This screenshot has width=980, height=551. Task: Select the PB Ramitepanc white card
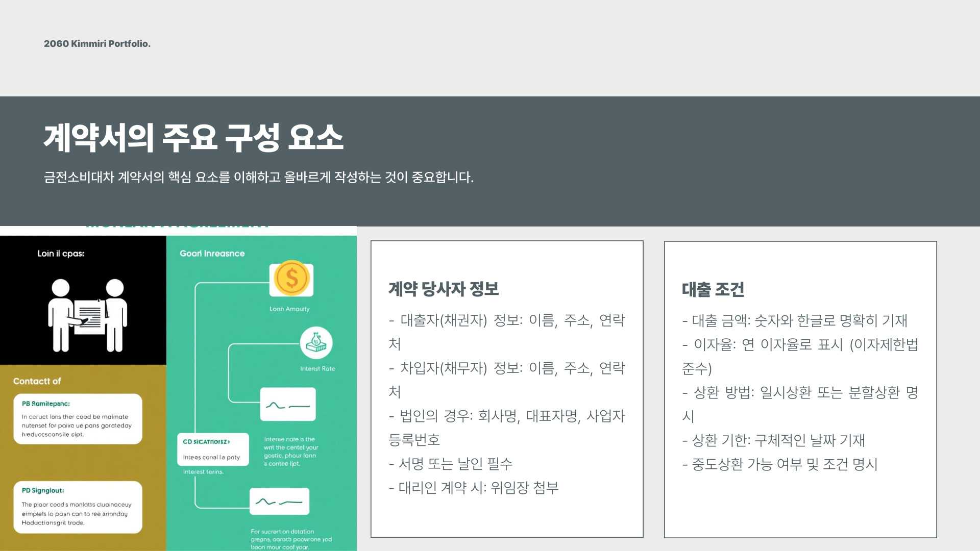(78, 419)
